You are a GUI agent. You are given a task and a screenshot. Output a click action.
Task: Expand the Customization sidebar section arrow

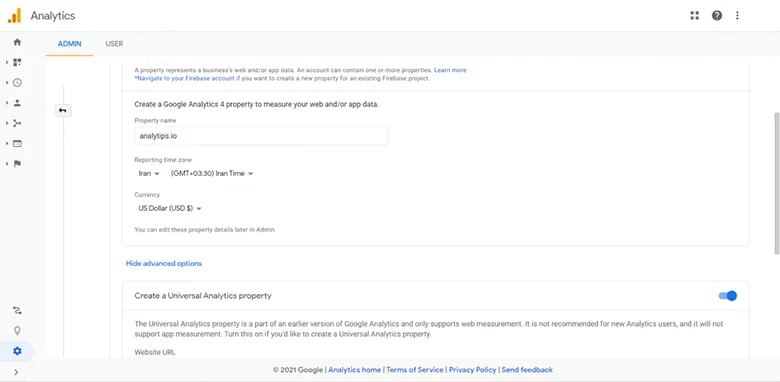[7, 62]
